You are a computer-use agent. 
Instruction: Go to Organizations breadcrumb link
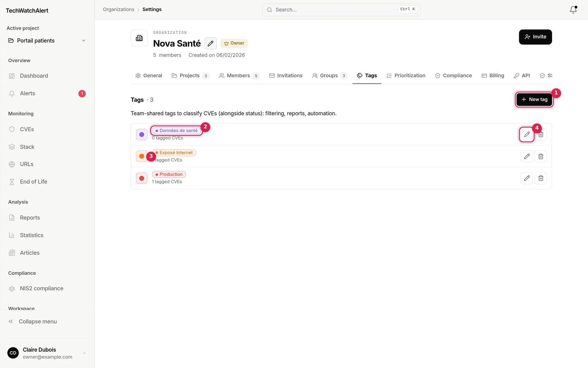(x=119, y=10)
